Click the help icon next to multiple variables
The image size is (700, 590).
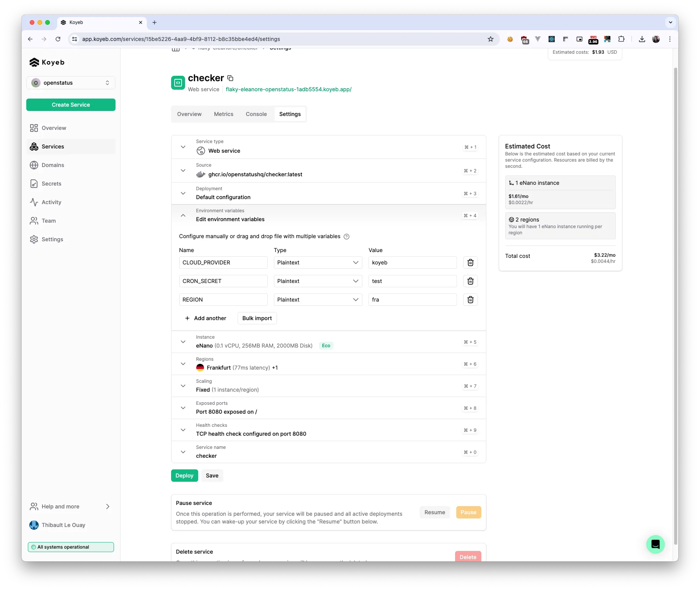pos(347,237)
